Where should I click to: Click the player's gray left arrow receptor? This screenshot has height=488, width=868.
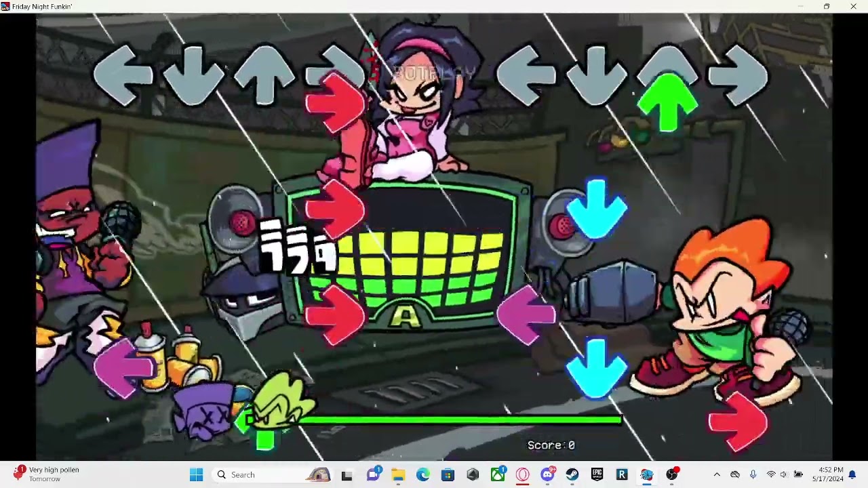click(526, 75)
